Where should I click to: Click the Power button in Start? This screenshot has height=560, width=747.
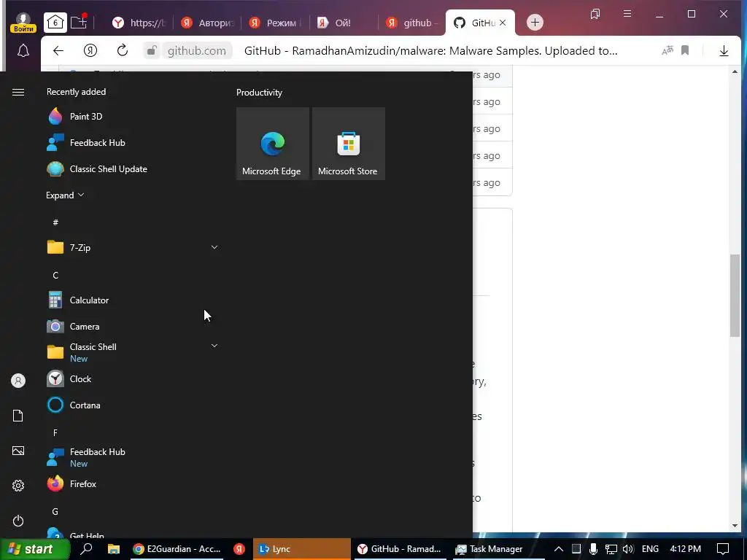coord(18,521)
